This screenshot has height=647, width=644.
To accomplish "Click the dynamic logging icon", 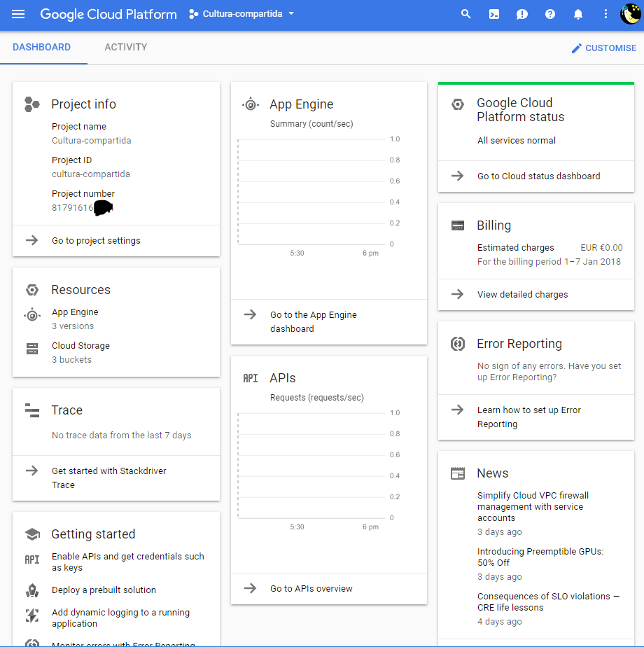I will click(x=32, y=615).
